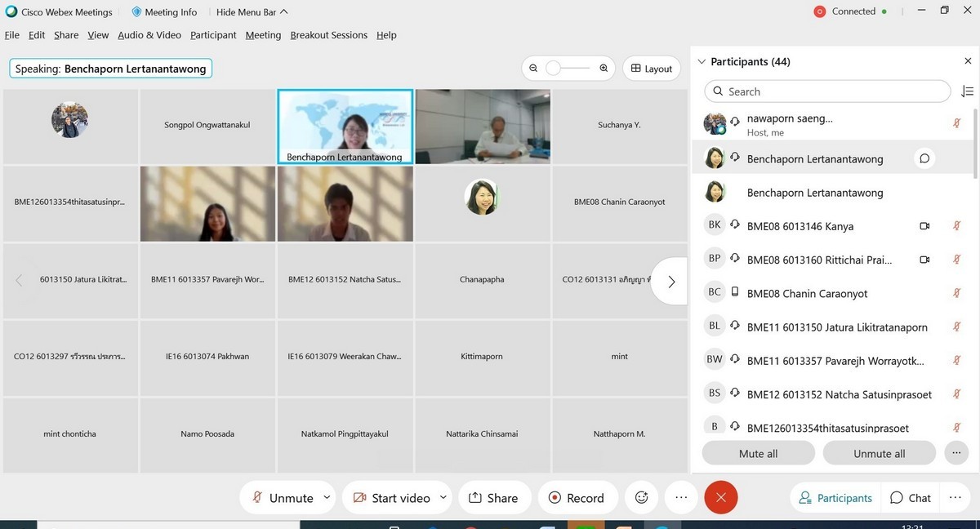This screenshot has height=529, width=980.
Task: Click the participant Search field
Action: 826,91
